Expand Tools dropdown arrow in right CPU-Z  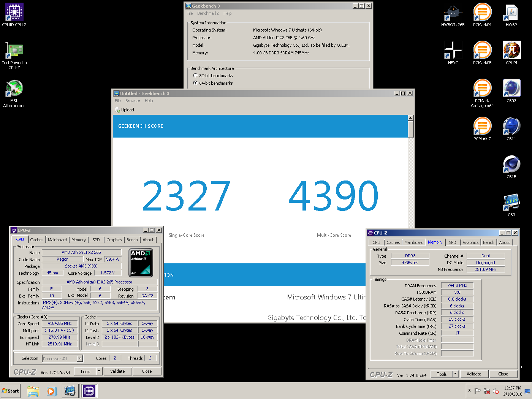click(x=456, y=374)
